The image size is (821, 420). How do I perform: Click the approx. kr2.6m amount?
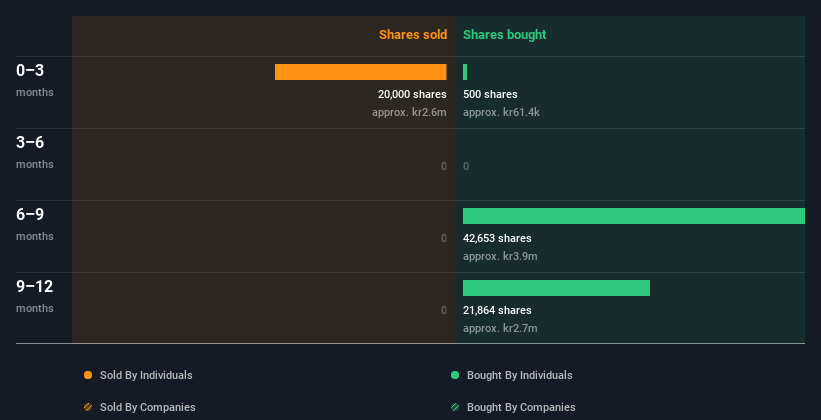pos(409,112)
